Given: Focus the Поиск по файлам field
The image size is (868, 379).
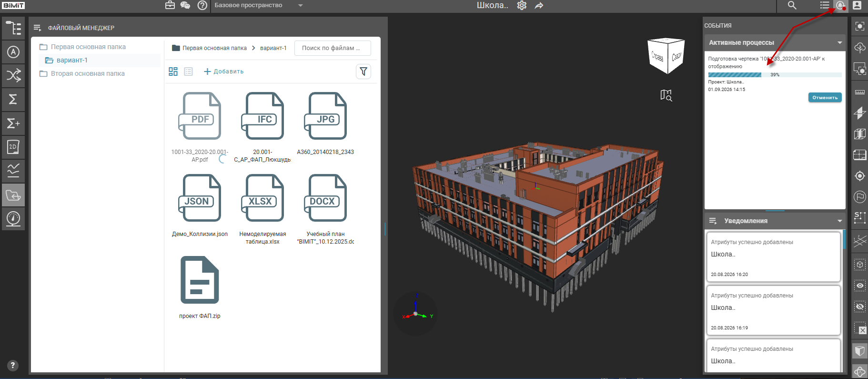Looking at the screenshot, I should coord(333,48).
